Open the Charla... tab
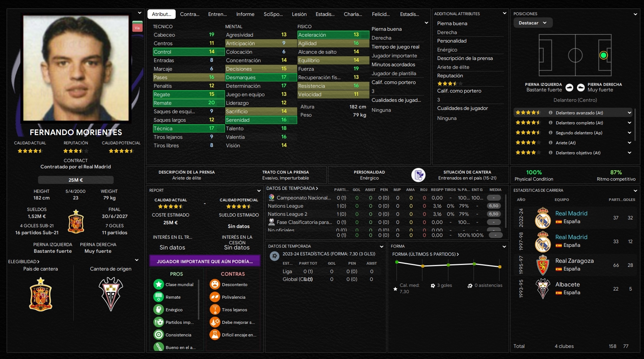Viewport: 644px width, 359px height. [x=353, y=14]
